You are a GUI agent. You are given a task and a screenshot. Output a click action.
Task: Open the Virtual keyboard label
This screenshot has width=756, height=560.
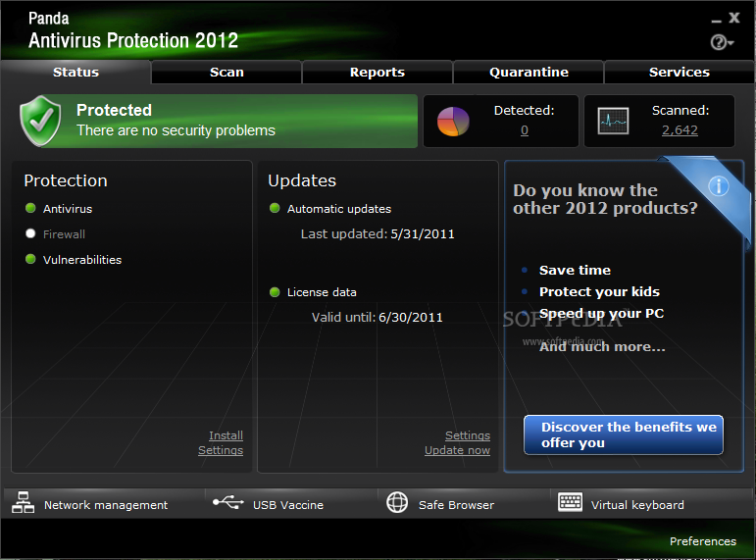tap(637, 505)
